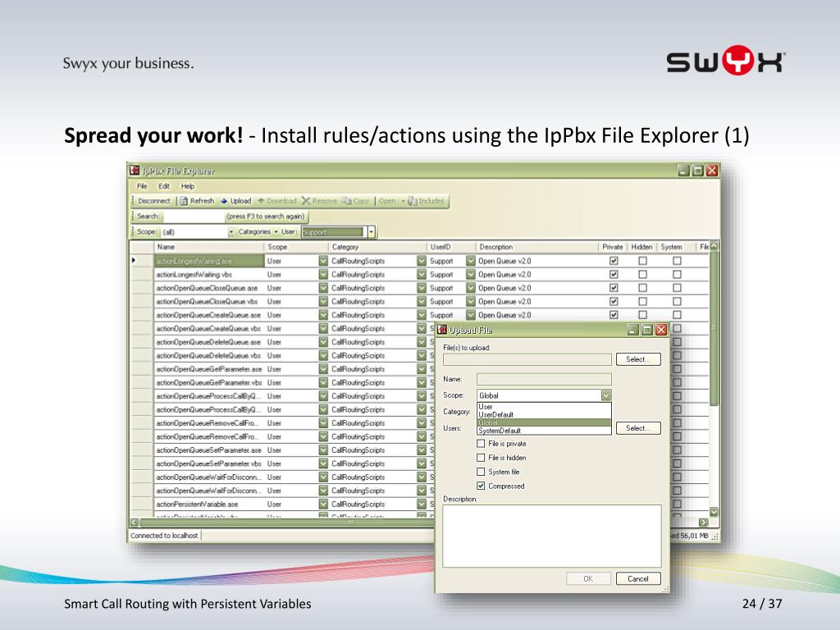Check Hidden for actionOpenQueueCreateQueue.ase
The image size is (840, 630).
coord(643,315)
